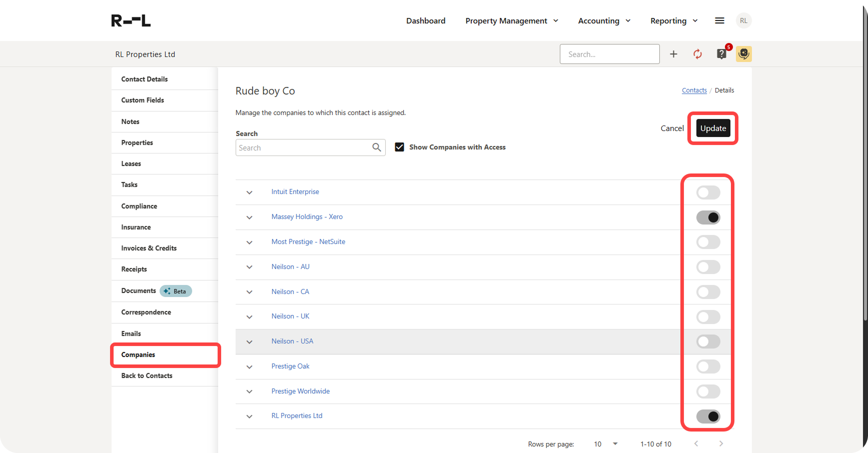Click the RL user avatar

click(x=743, y=20)
